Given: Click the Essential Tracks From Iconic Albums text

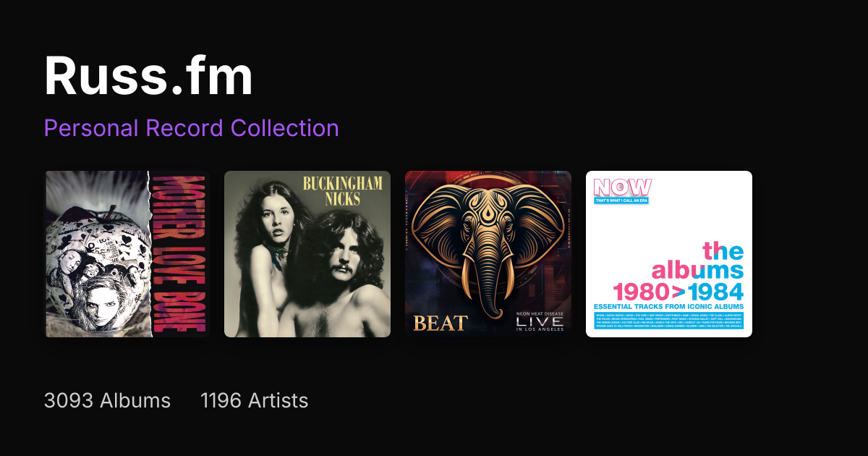Looking at the screenshot, I should [668, 307].
